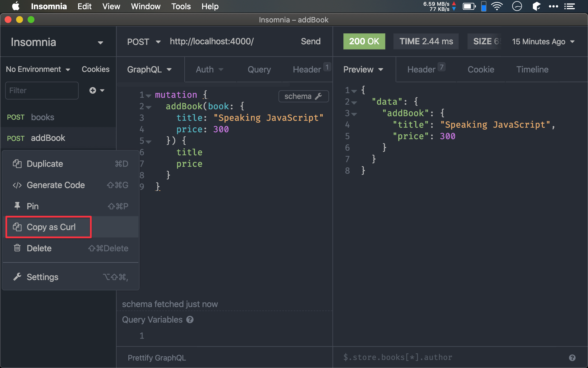Screen dimensions: 588x368
Task: Open the Apple menu
Action: point(16,6)
